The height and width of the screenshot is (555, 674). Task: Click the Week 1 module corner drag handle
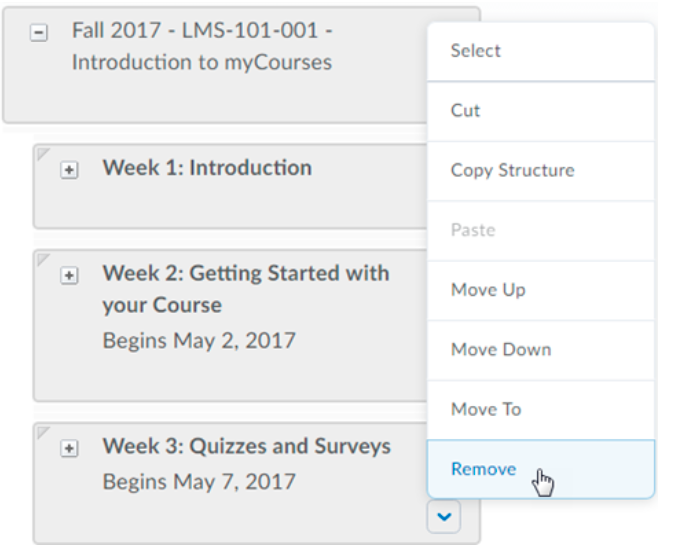pos(42,153)
